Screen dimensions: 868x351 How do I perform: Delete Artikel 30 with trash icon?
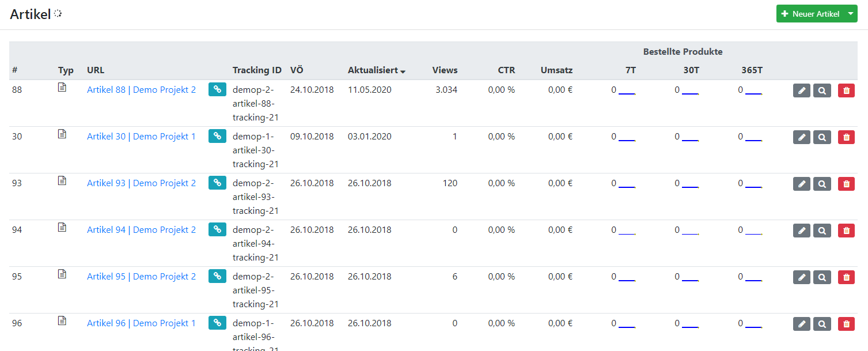[846, 137]
